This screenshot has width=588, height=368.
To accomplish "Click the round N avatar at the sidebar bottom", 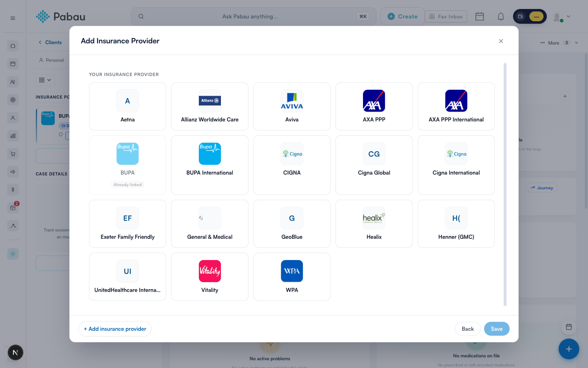I will (16, 352).
